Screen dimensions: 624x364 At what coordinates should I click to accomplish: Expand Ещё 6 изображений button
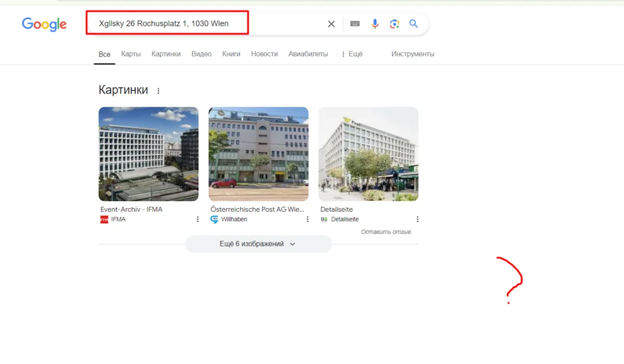click(x=258, y=244)
